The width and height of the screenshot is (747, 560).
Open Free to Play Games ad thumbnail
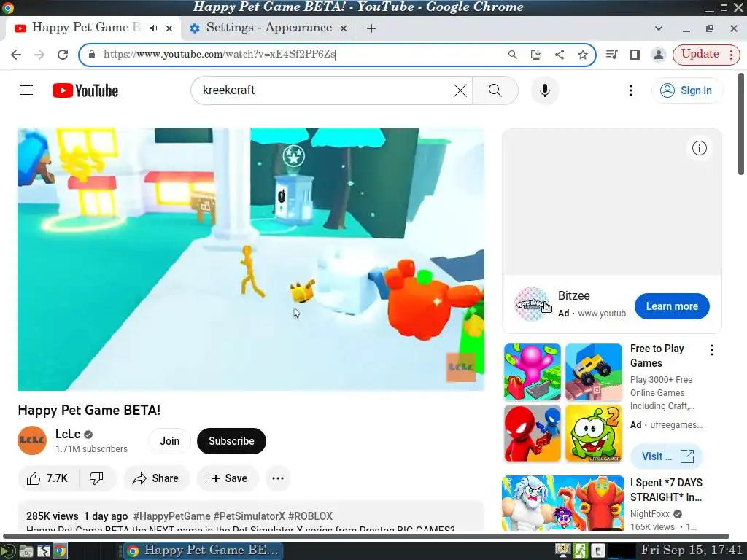562,402
